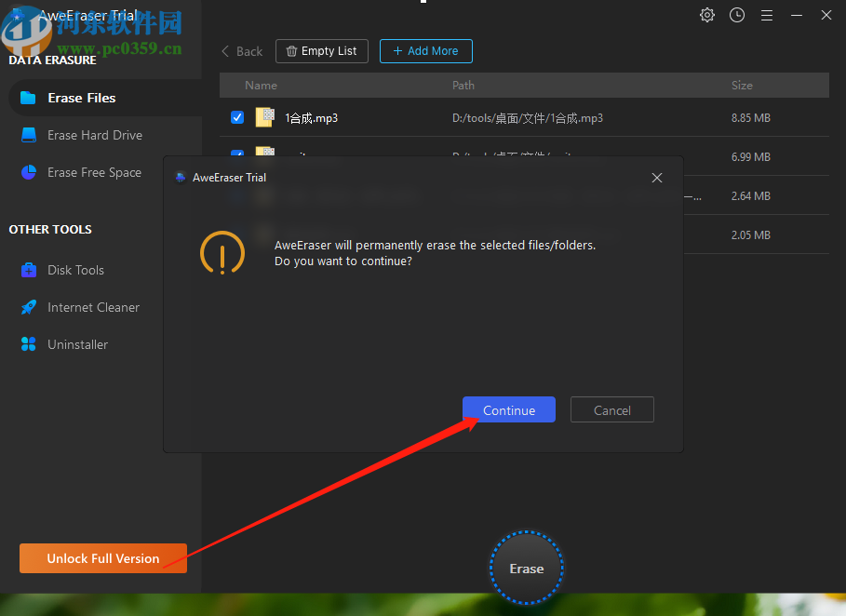Screen dimensions: 846x616
Task: Click the Uninstaller four-dot icon
Action: [x=29, y=344]
